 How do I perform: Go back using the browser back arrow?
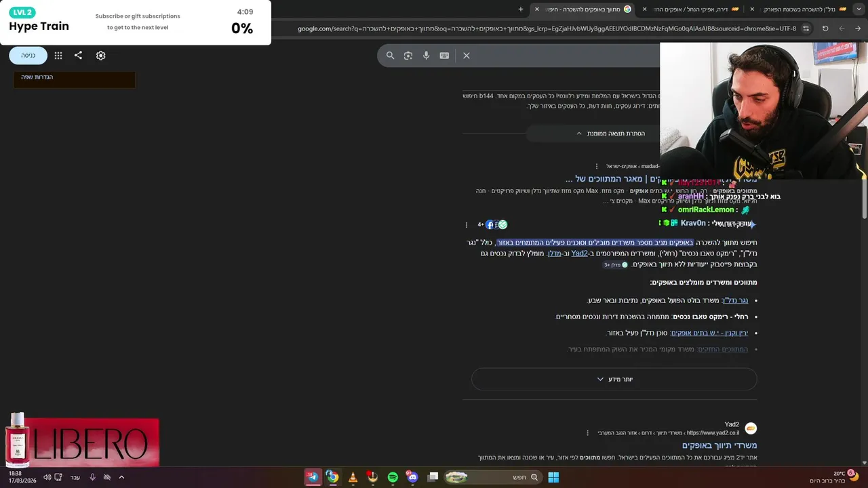pos(858,28)
